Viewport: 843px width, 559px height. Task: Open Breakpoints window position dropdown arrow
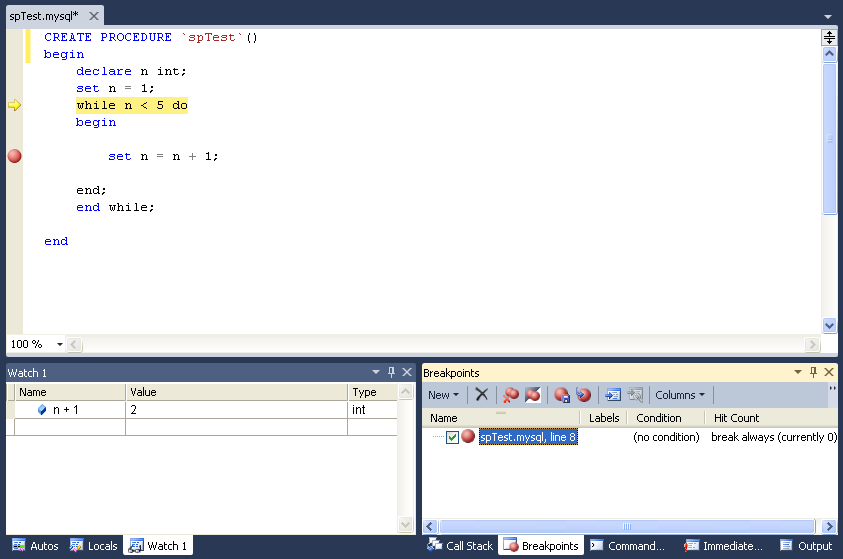[798, 372]
